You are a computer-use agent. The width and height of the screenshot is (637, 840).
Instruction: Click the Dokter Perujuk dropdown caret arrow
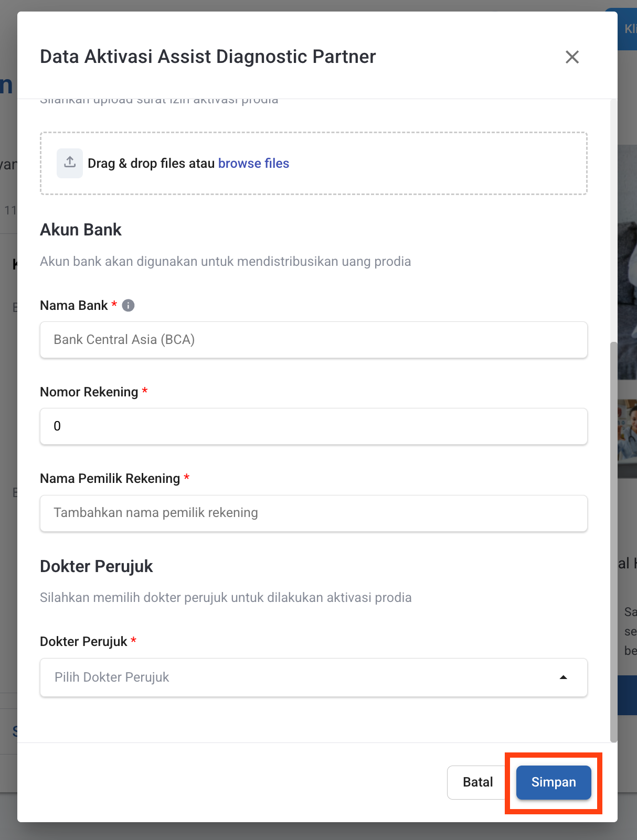point(563,677)
